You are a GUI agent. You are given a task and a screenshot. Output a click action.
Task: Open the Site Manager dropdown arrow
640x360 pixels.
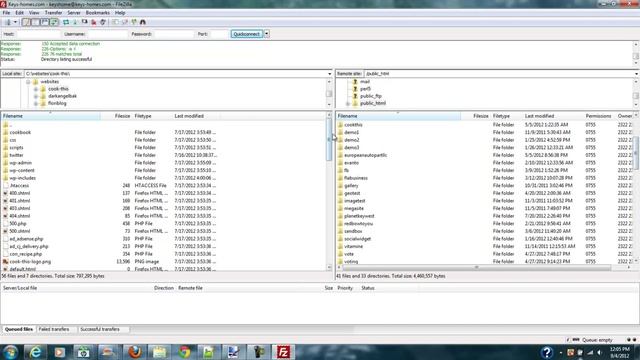[15, 22]
